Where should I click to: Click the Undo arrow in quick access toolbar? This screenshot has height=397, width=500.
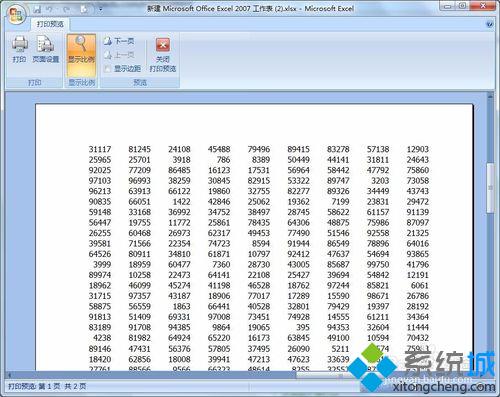click(50, 9)
